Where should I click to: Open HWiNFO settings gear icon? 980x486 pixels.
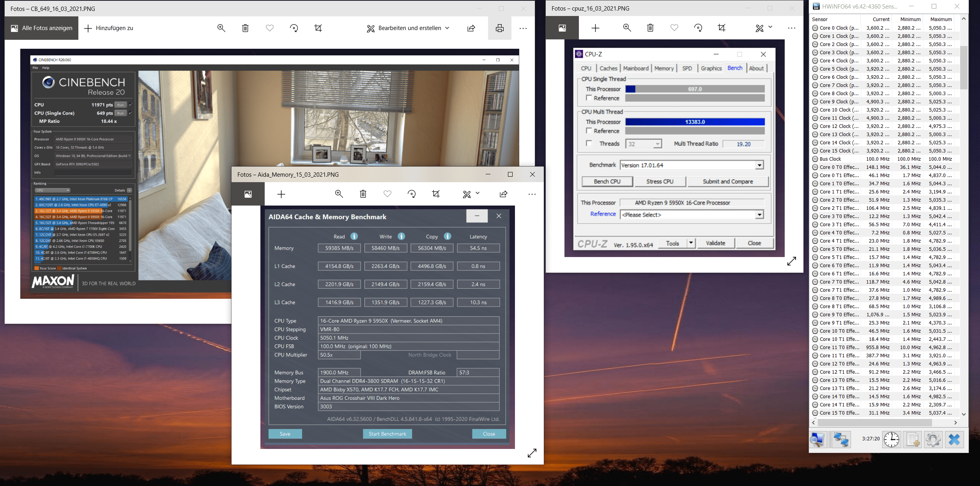933,440
